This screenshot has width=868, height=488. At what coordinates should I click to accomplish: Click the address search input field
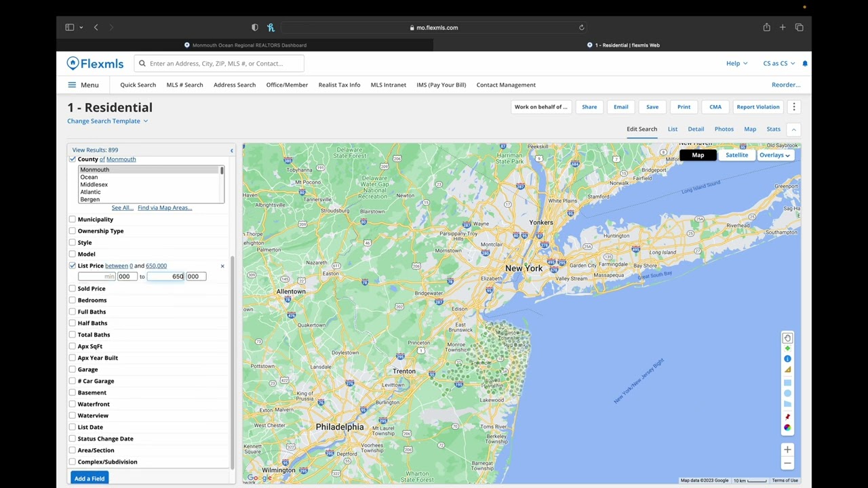[219, 64]
